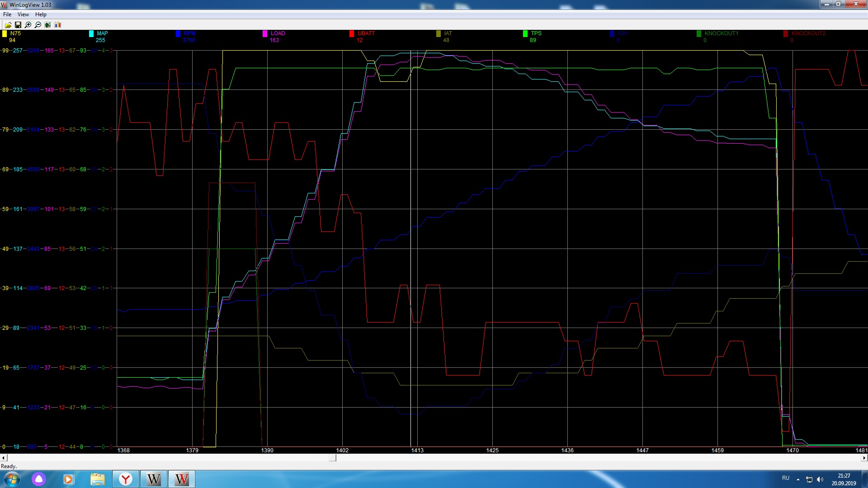Expand hidden system tray icons arrow

pyautogui.click(x=798, y=479)
